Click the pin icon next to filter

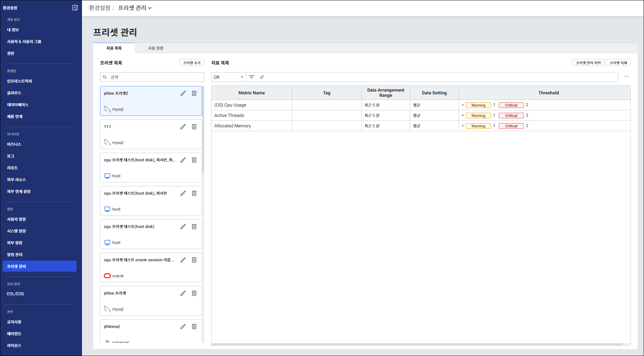[x=262, y=77]
